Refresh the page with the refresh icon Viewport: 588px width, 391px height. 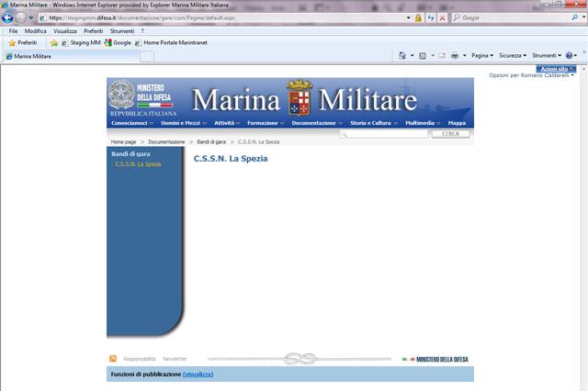pos(431,17)
